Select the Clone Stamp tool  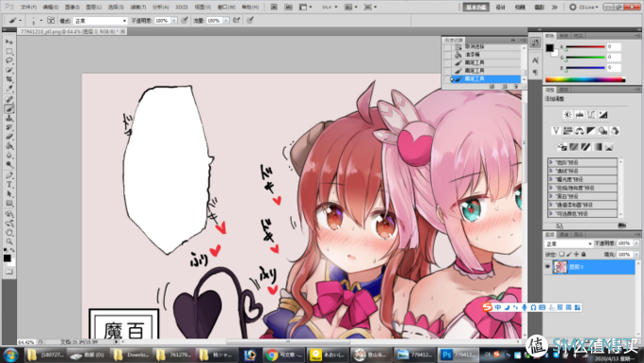coord(9,118)
